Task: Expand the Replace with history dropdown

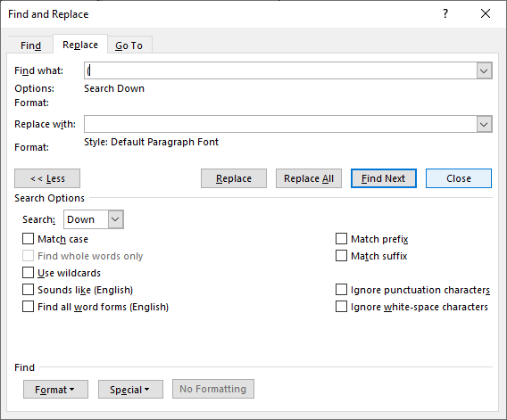Action: click(x=484, y=124)
